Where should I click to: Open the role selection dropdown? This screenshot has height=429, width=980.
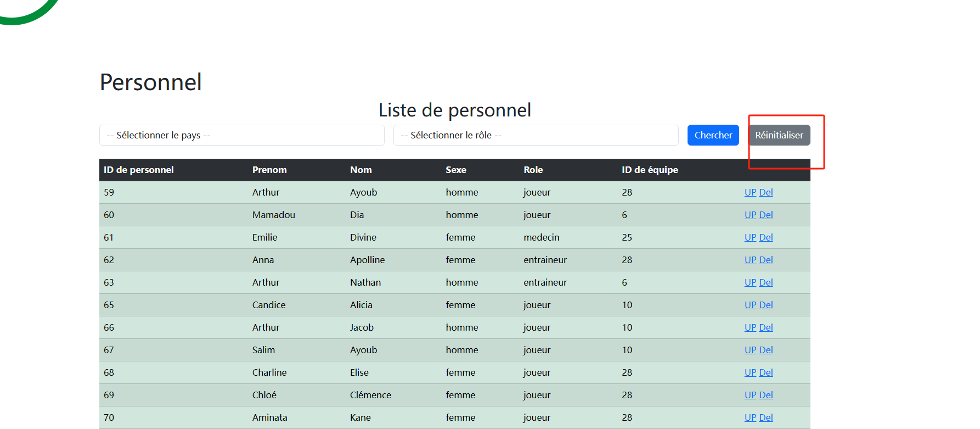pyautogui.click(x=536, y=135)
